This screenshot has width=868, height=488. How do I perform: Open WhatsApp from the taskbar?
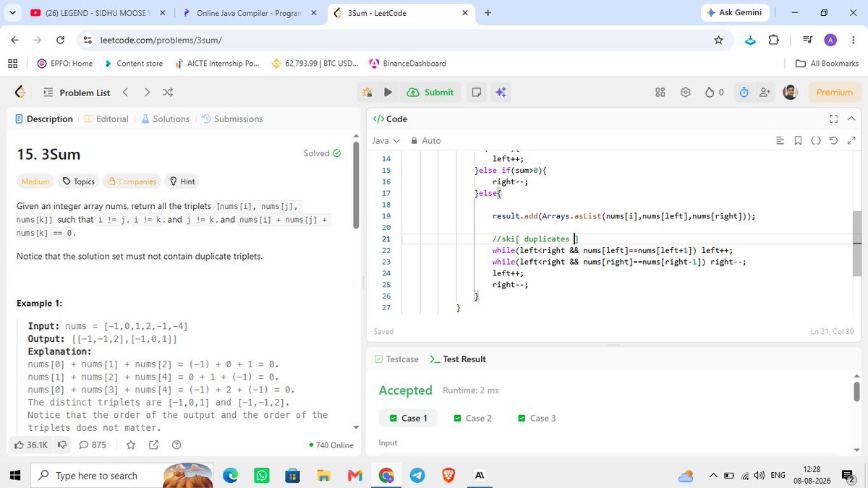pos(261,475)
